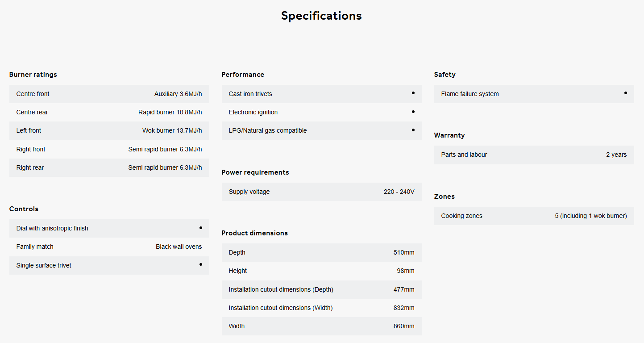Select the Burner ratings section heading

coord(33,75)
